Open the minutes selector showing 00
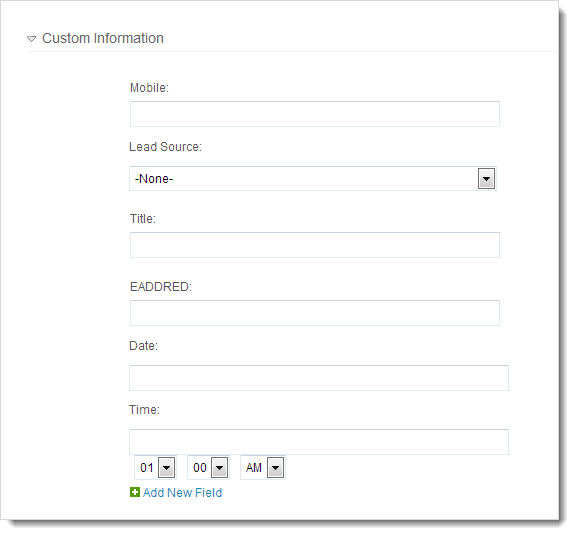 pos(208,468)
